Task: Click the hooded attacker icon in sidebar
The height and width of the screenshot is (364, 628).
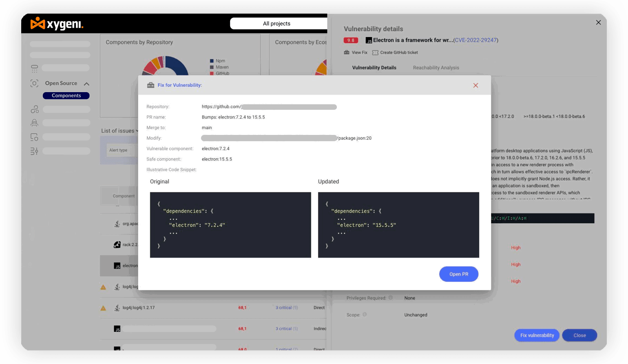Action: 35,123
